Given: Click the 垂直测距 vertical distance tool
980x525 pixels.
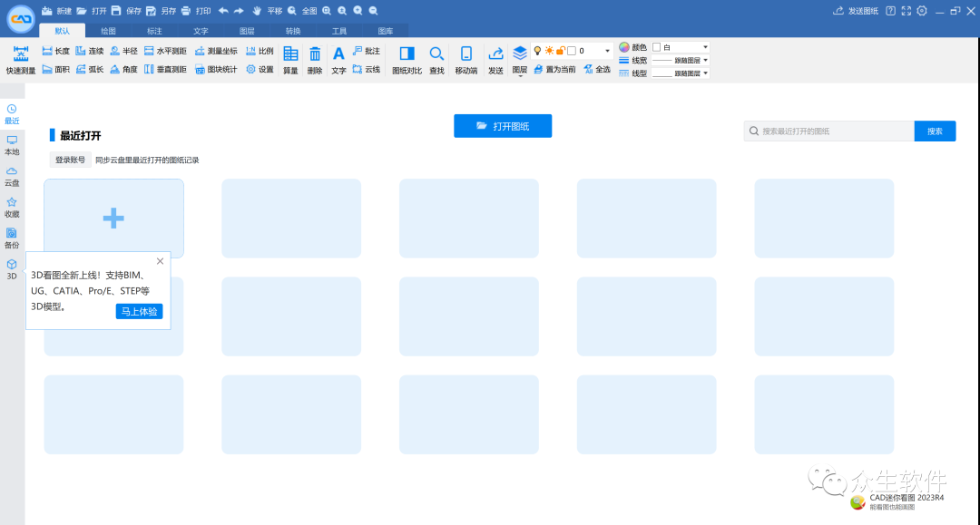Looking at the screenshot, I should 165,69.
